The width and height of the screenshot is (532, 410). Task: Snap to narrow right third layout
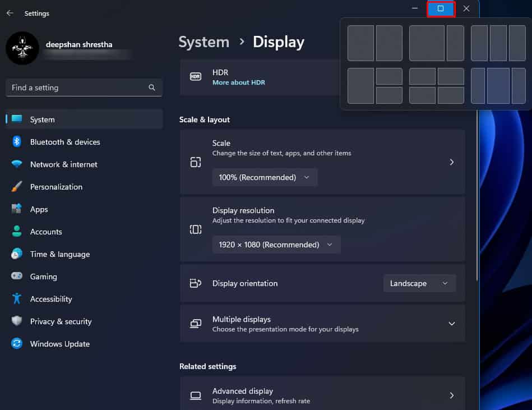tap(455, 43)
